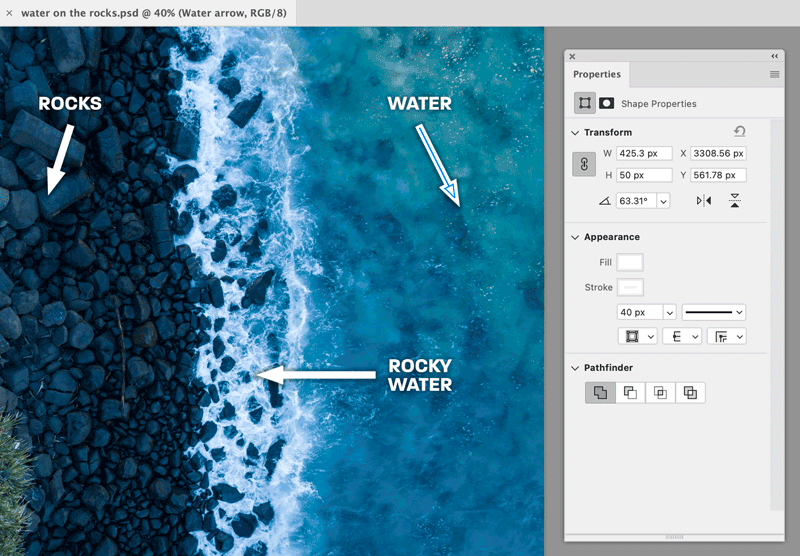Select Exclude Overlapping Shapes pathfinder option
The image size is (800, 556).
[x=690, y=393]
